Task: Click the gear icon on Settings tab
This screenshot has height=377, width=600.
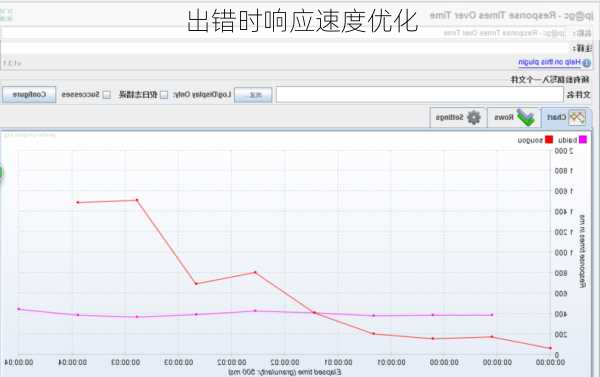Action: (474, 118)
